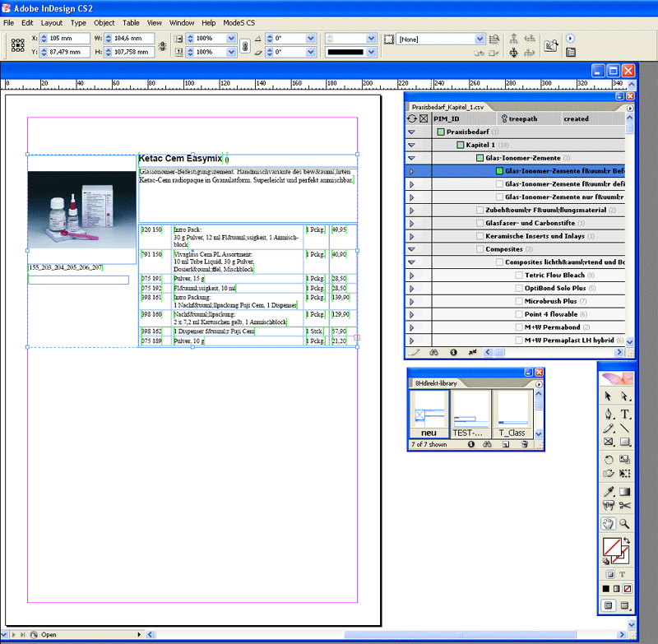Tick the Composites checkbox
This screenshot has width=658, height=644.
[480, 249]
